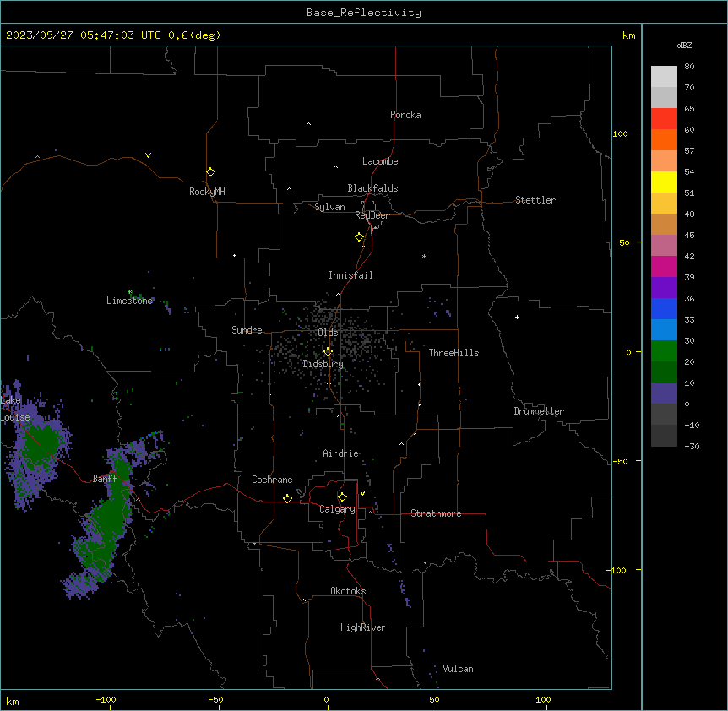
Task: Click the -100 tick on the horizontal axis
Action: pyautogui.click(x=106, y=700)
